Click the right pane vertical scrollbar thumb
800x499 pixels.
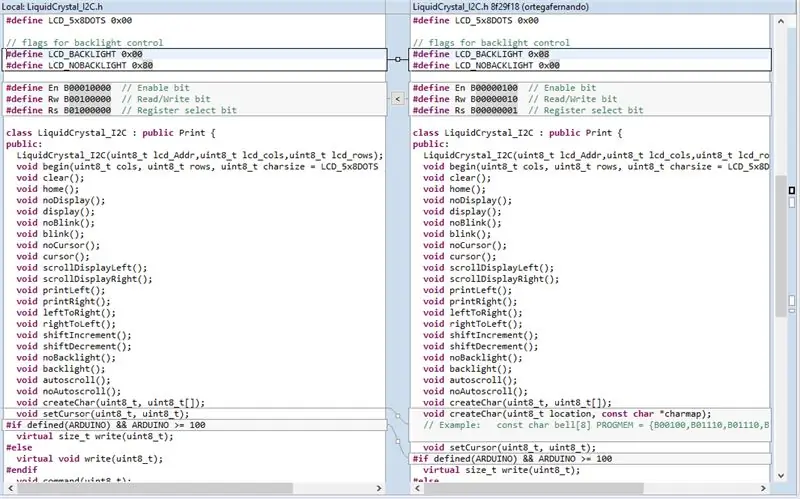[781, 246]
